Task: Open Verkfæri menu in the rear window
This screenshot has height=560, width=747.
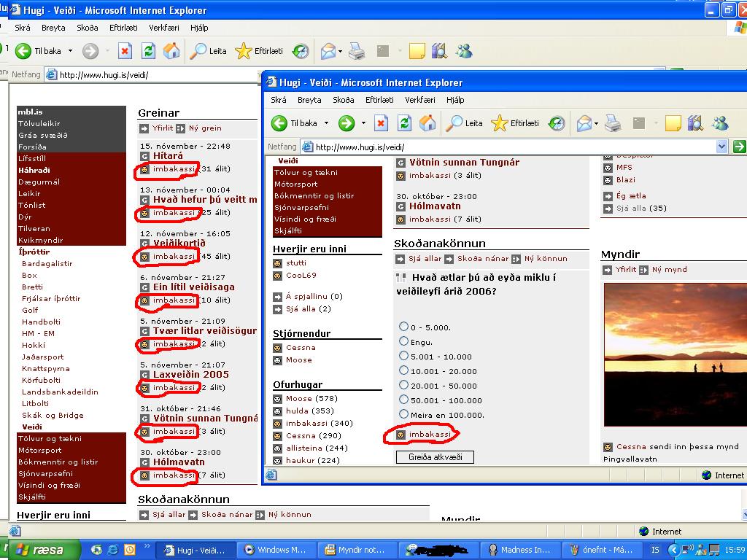Action: [x=164, y=28]
